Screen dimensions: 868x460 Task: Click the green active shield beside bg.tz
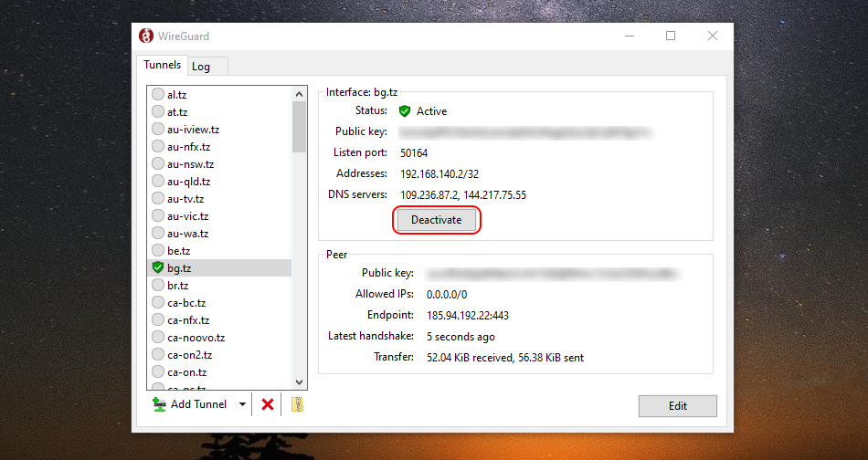pos(158,267)
